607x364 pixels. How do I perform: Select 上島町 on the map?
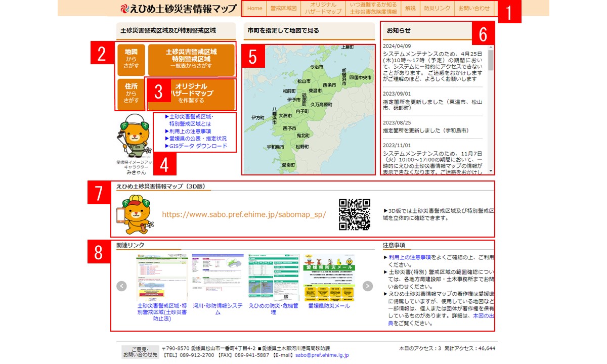point(347,47)
